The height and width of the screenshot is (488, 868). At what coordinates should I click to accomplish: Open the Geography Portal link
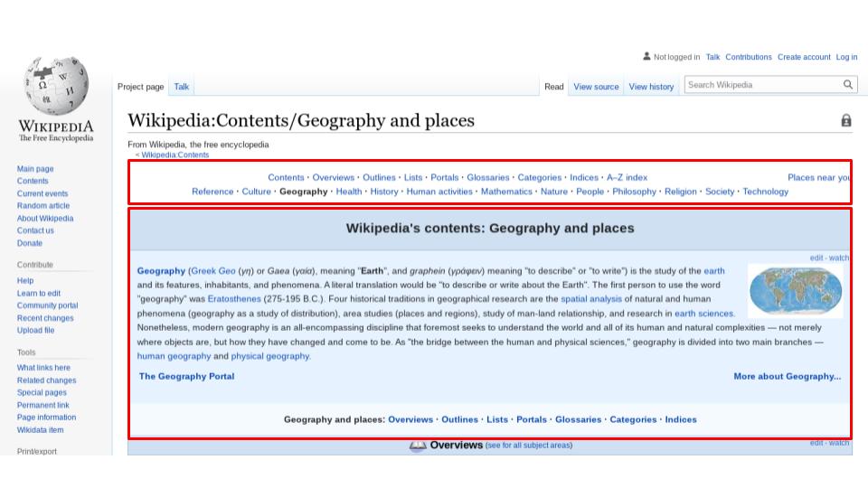(186, 376)
